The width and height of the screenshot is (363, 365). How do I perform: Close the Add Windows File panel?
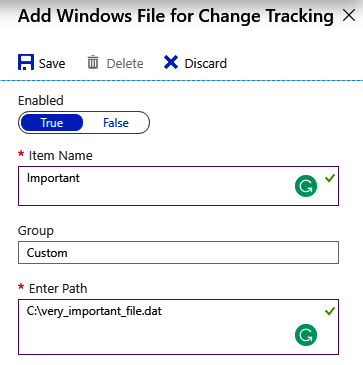(x=349, y=16)
